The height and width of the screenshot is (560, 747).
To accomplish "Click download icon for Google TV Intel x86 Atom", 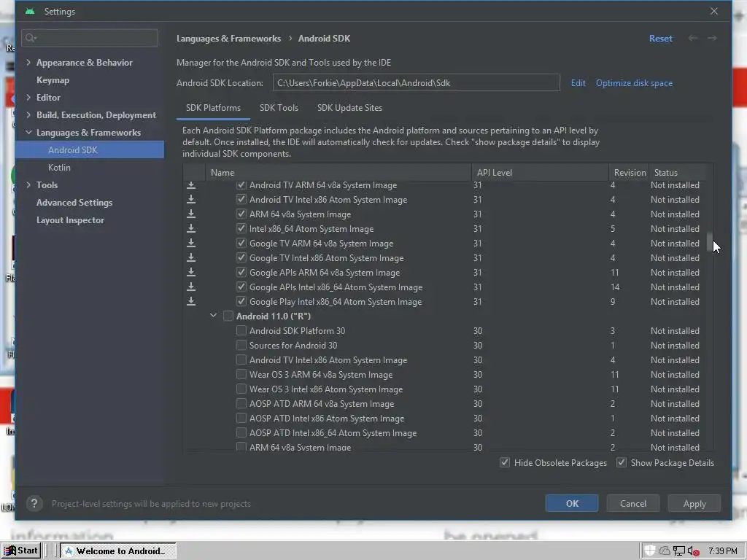I will pos(191,258).
